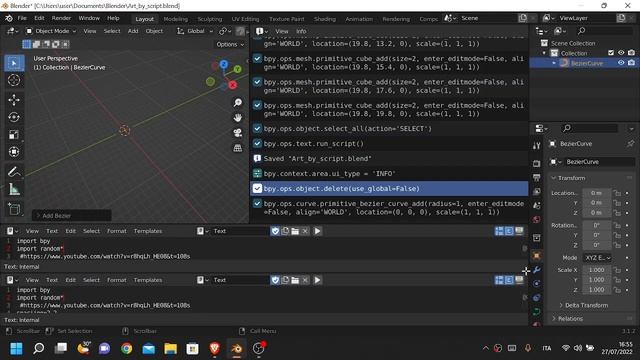Viewport: 640px width, 360px height.
Task: Toggle checkbox on primitive_bezier_curve_add report
Action: click(257, 203)
